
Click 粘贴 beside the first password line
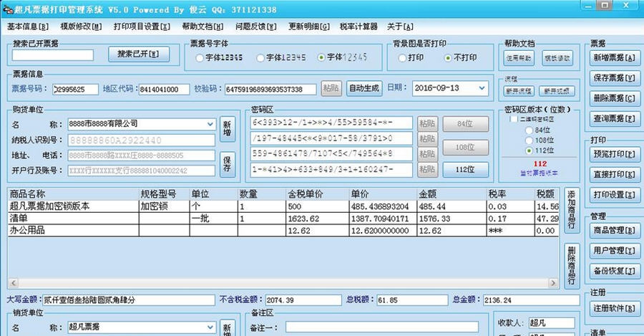[428, 124]
